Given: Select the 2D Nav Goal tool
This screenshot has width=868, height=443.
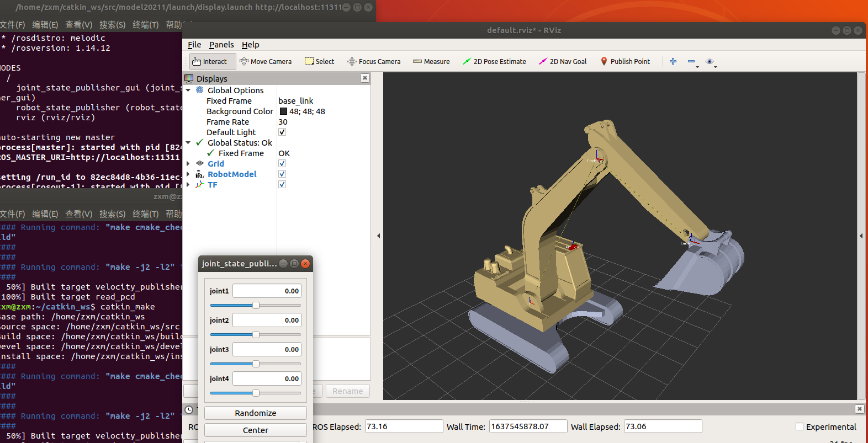Looking at the screenshot, I should tap(563, 61).
